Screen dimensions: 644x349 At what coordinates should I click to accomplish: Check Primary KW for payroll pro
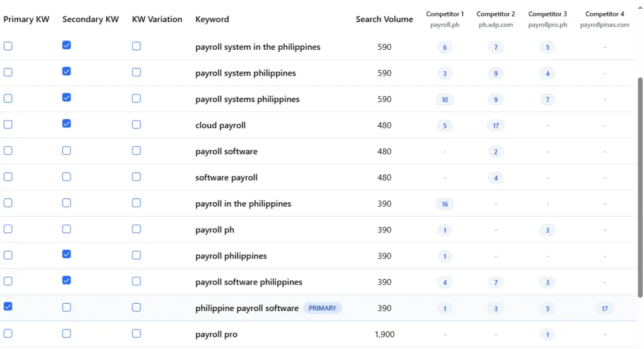[x=8, y=333]
